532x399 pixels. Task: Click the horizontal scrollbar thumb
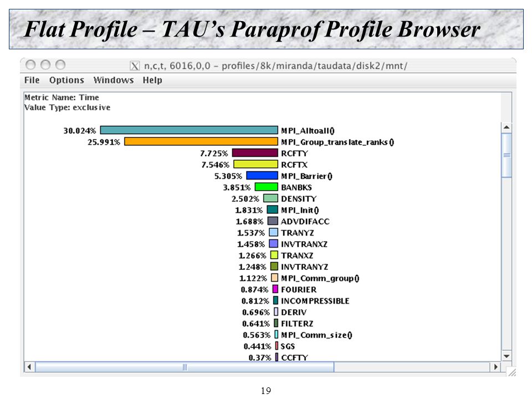click(185, 367)
